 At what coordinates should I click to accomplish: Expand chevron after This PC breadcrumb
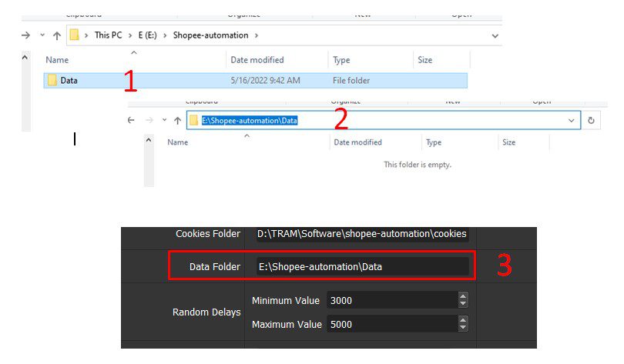click(x=130, y=35)
